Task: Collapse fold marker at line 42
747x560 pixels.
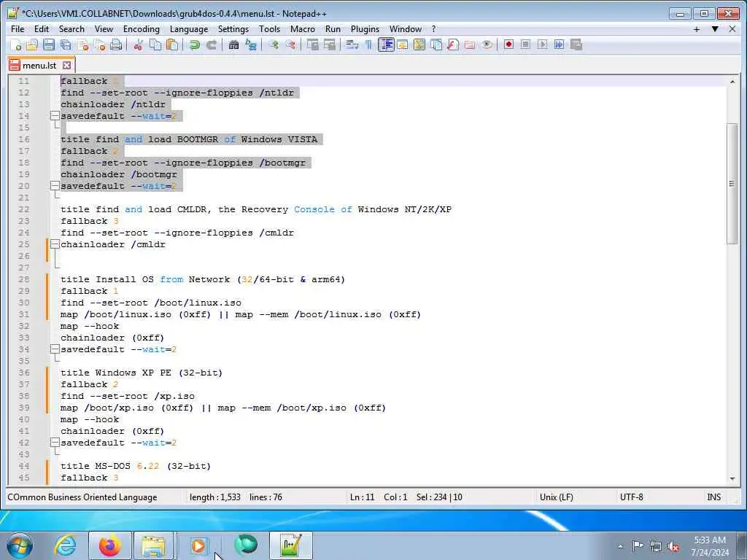Action: [55, 443]
